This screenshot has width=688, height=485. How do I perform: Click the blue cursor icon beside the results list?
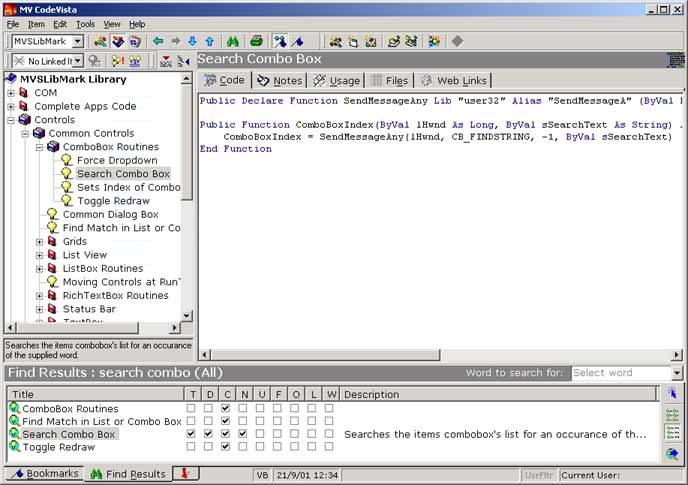point(672,393)
